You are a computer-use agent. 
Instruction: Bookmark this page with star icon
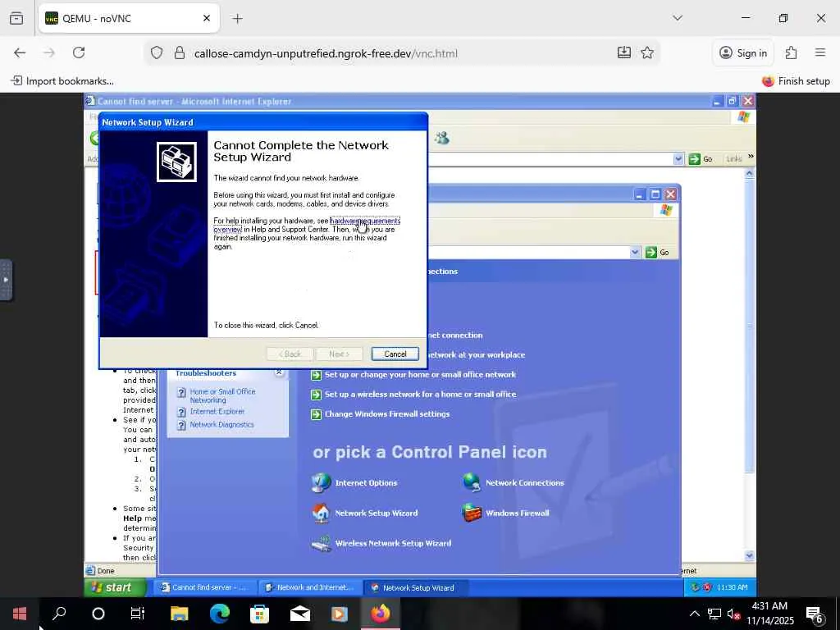click(647, 52)
